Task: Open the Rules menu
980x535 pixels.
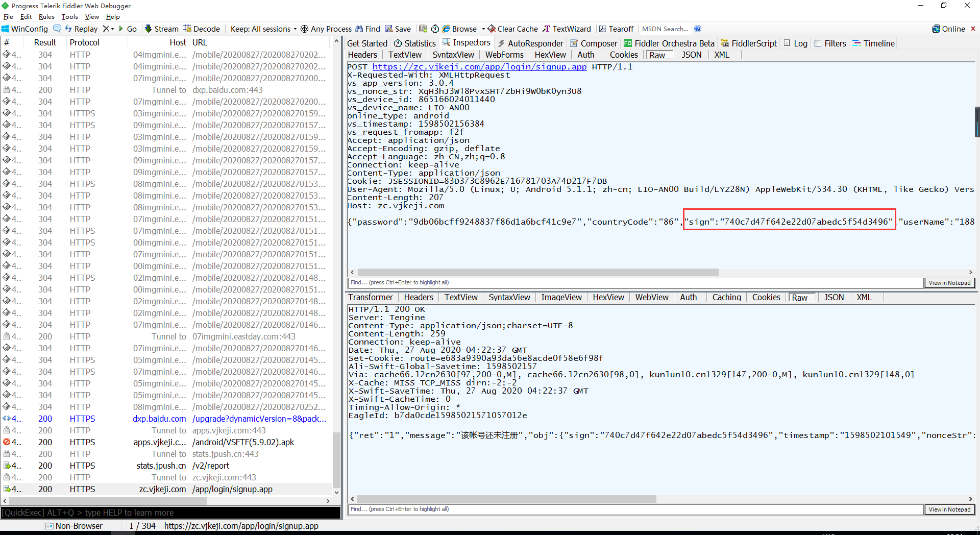Action: pyautogui.click(x=46, y=17)
